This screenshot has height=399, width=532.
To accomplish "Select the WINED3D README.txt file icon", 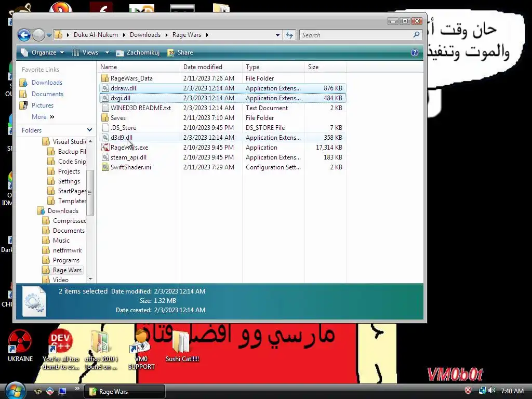I will tap(105, 108).
